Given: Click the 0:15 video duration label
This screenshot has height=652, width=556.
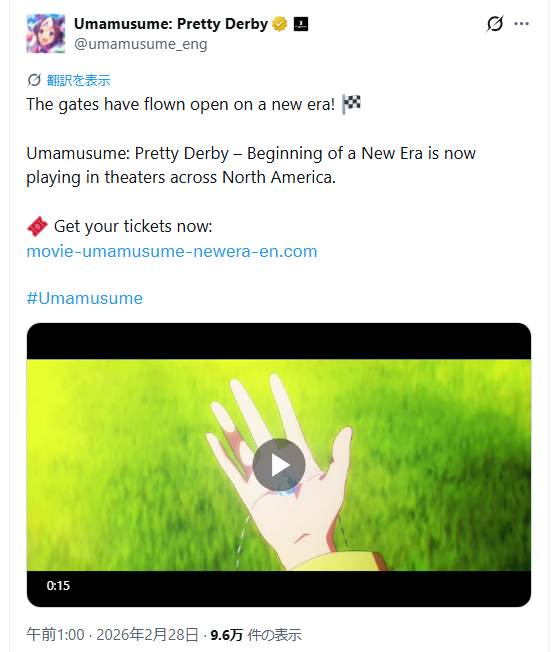Looking at the screenshot, I should [58, 585].
